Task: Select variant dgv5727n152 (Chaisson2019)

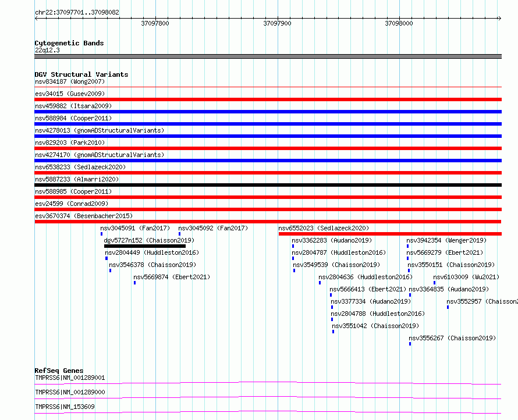Action: (x=149, y=240)
